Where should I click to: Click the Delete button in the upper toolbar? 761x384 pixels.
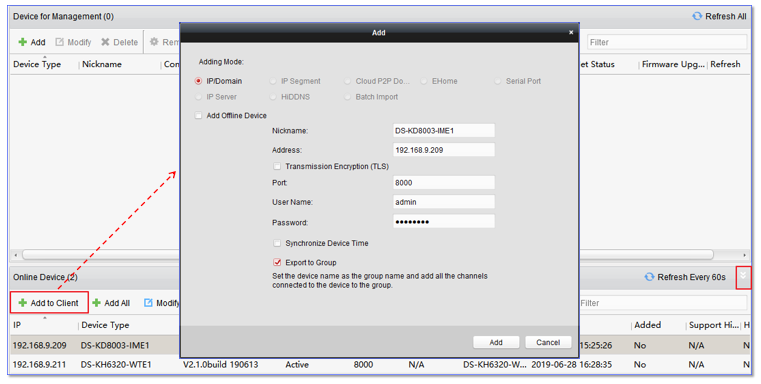(119, 42)
